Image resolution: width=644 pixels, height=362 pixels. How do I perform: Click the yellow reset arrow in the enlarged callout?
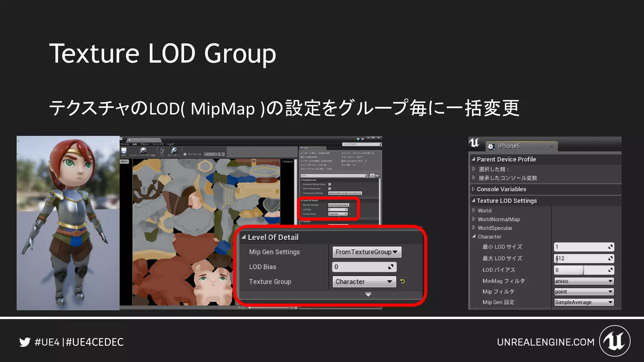pos(402,281)
